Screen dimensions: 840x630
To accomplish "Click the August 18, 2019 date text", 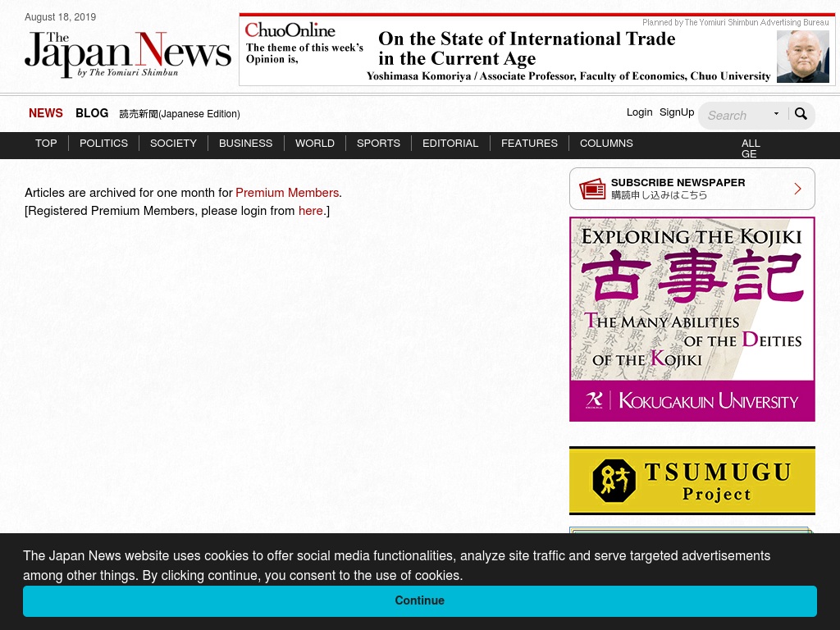I will click(61, 17).
